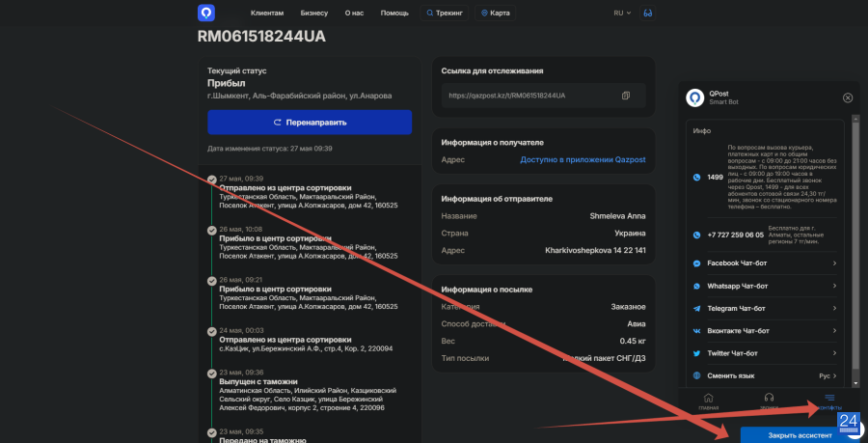The image size is (868, 443).
Task: Click the globe icon for Сменить язык
Action: (696, 375)
